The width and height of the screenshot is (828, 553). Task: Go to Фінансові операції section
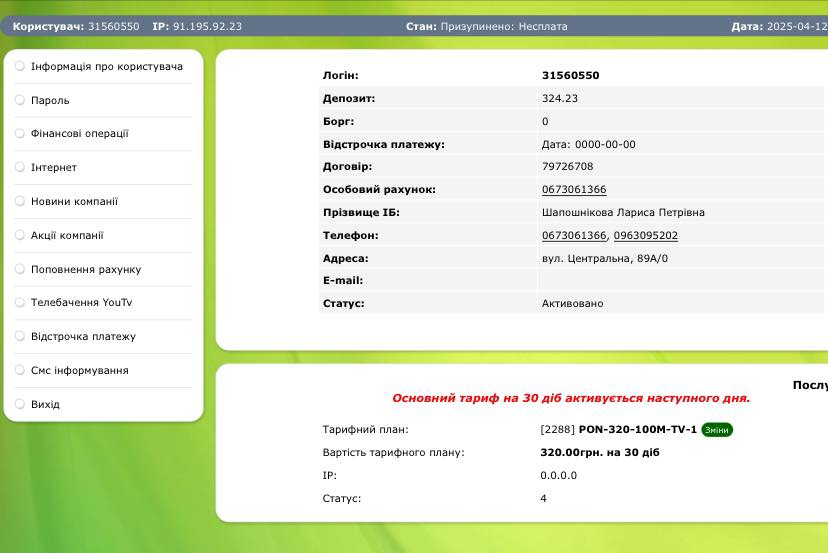pyautogui.click(x=80, y=134)
